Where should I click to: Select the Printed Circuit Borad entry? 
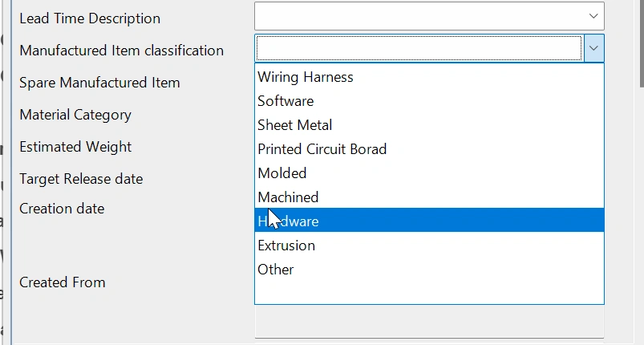pos(322,149)
